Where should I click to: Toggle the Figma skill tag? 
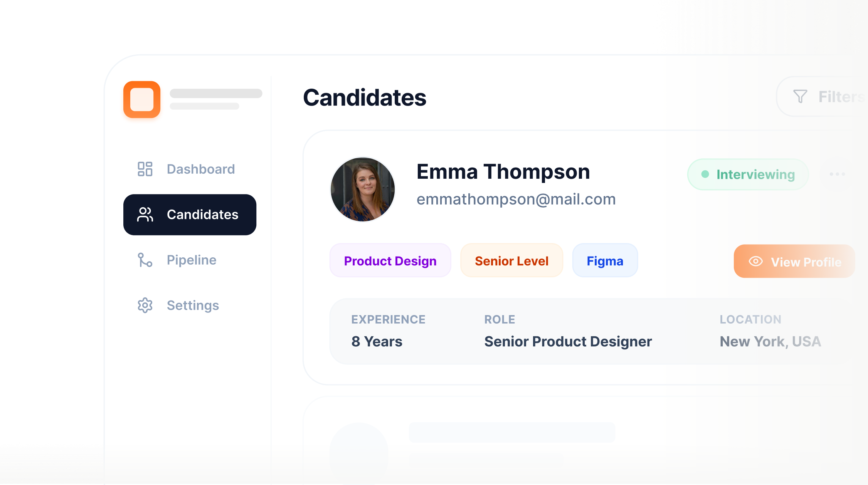(x=605, y=261)
